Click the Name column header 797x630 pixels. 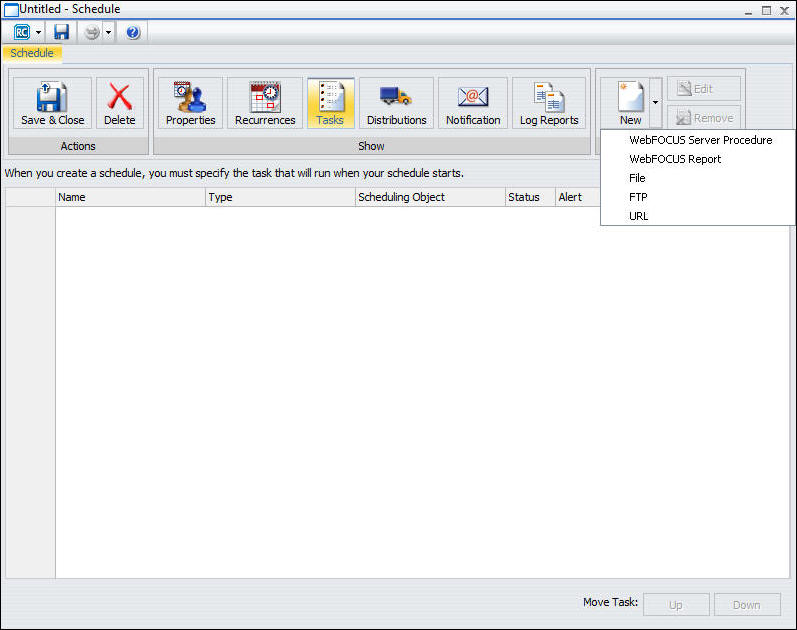130,197
